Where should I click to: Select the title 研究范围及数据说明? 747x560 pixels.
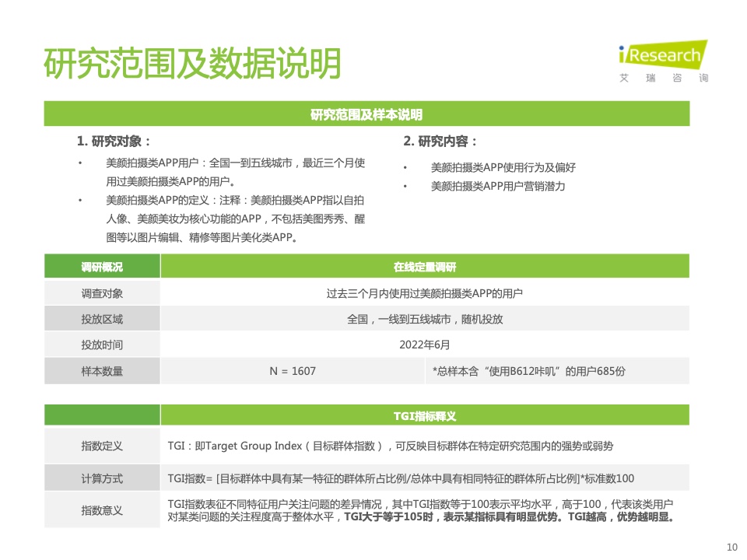[192, 63]
